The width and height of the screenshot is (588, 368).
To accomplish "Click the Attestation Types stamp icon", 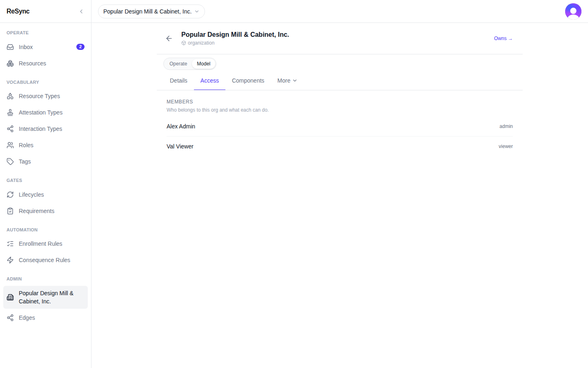I will coord(10,112).
